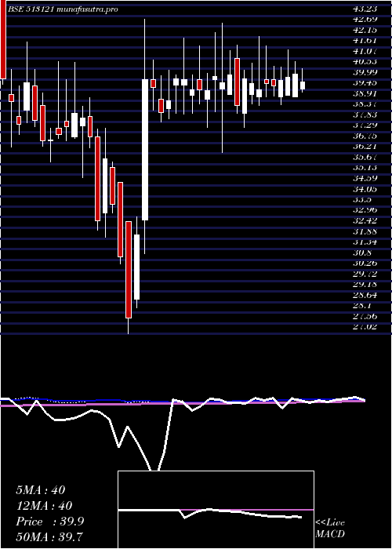Image resolution: width=392 pixels, height=549 pixels.
Task: Click the 5MA : 40 reading
Action: [x=41, y=490]
